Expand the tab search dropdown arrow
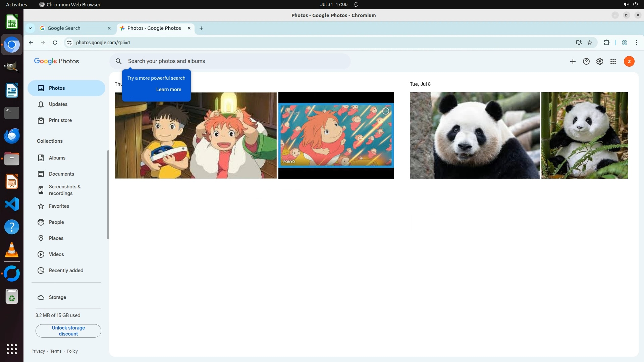The height and width of the screenshot is (362, 644). click(30, 28)
